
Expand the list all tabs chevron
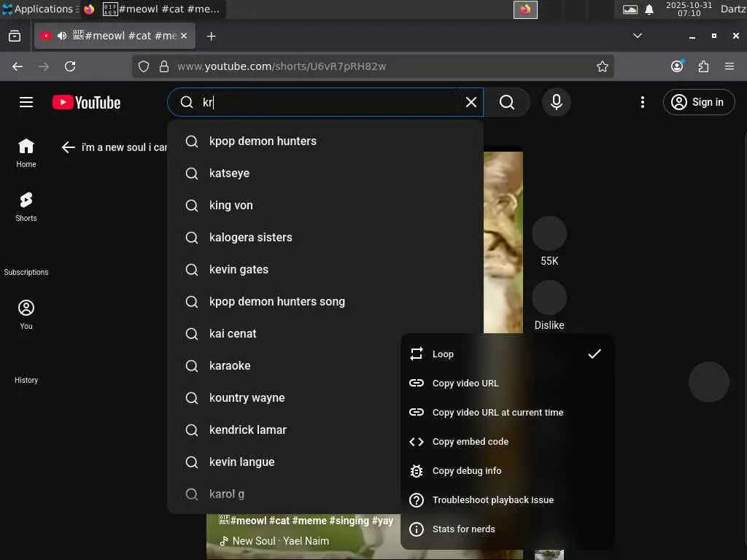637,36
